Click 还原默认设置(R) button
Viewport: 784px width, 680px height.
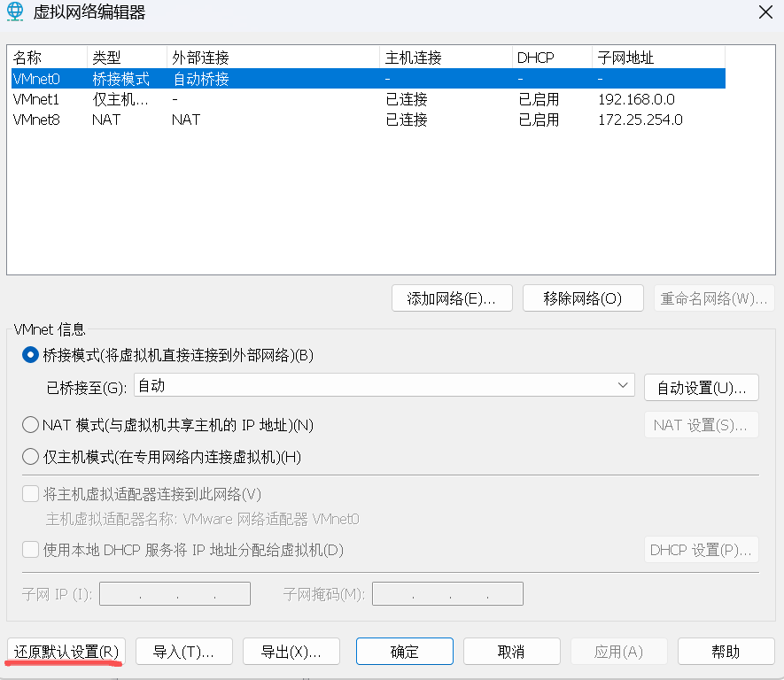(x=66, y=652)
